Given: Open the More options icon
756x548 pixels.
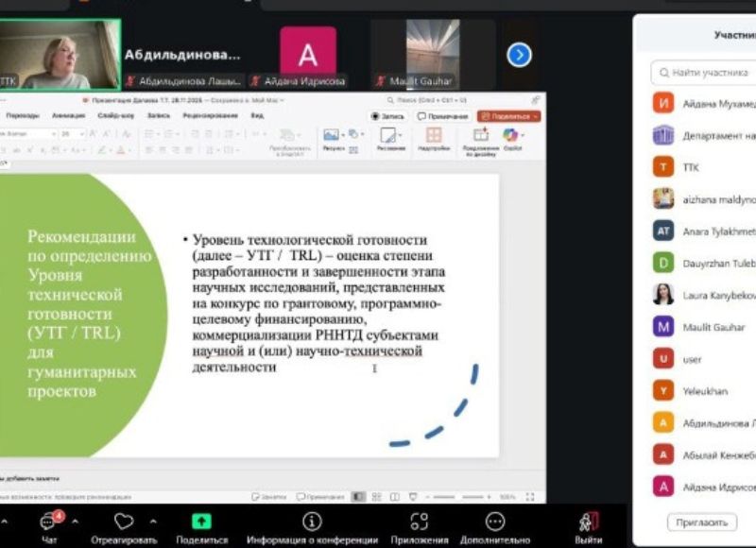Looking at the screenshot, I should coord(495,522).
